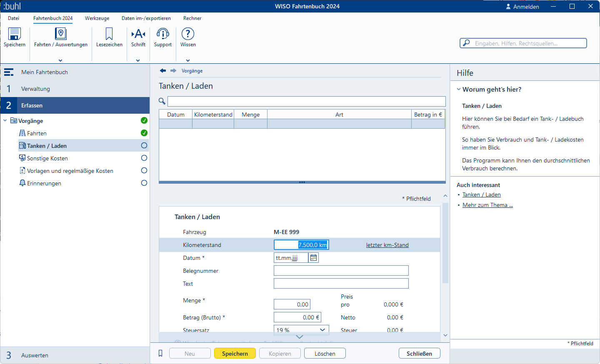Click status circle next to Sonstige Kosten
The image size is (600, 364).
point(144,158)
